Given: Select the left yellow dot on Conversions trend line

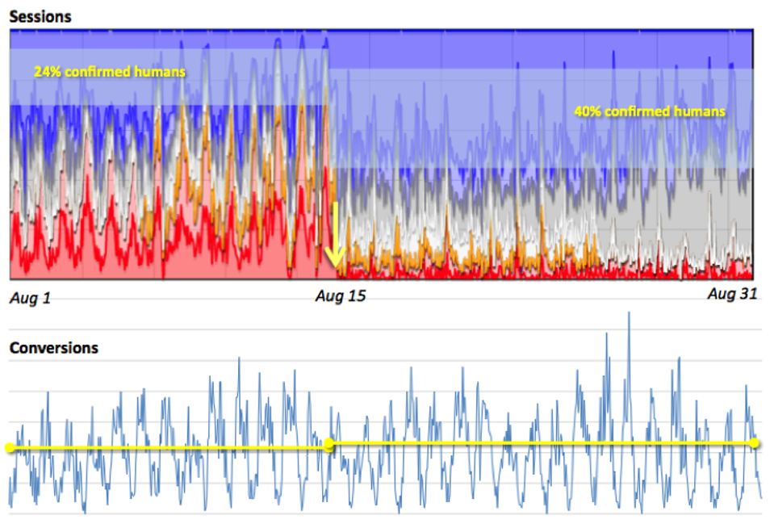Looking at the screenshot, I should point(10,447).
